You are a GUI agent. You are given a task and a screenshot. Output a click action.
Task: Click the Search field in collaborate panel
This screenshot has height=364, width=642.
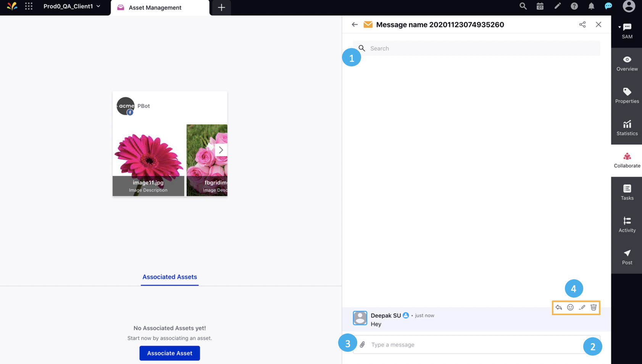476,48
